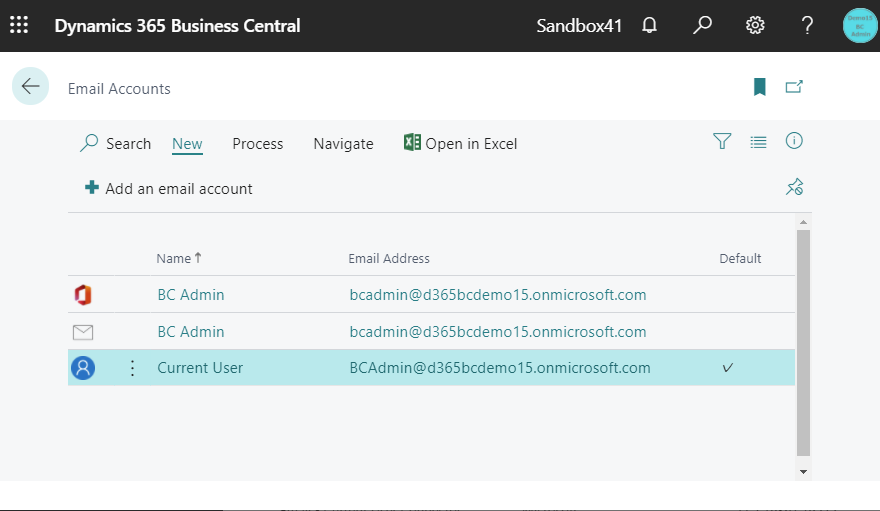This screenshot has height=511, width=880.
Task: Open the Navigate menu
Action: (343, 144)
